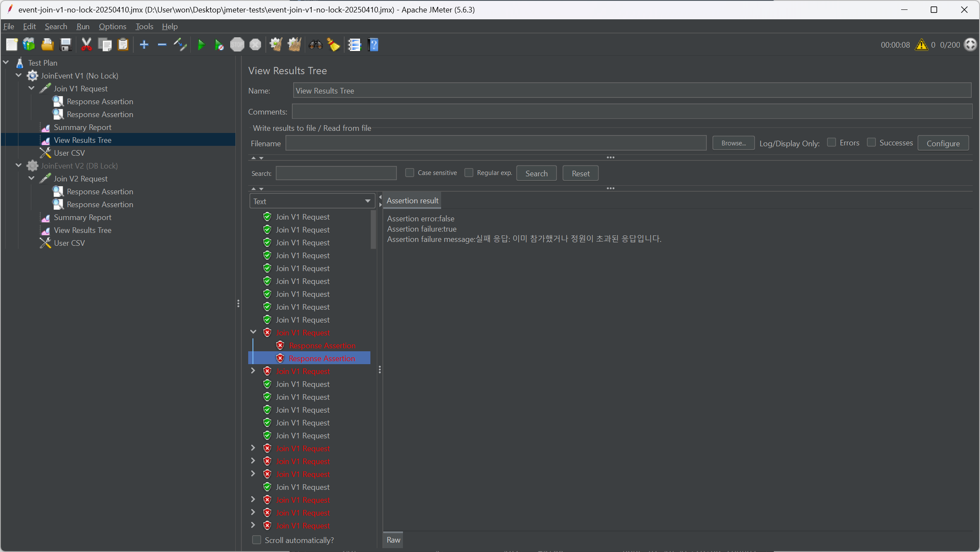Collapse the JoinEvent V1 (No Lock) node
Screen dimensions: 980x552
tap(18, 75)
